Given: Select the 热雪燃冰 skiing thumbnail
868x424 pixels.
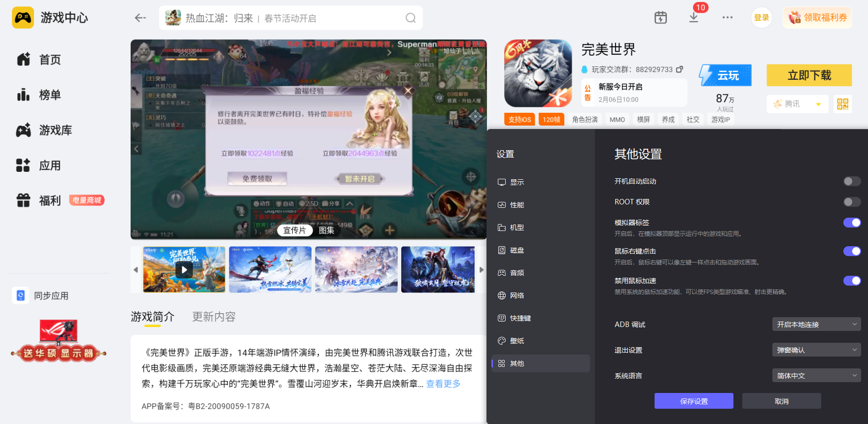Looking at the screenshot, I should point(270,270).
